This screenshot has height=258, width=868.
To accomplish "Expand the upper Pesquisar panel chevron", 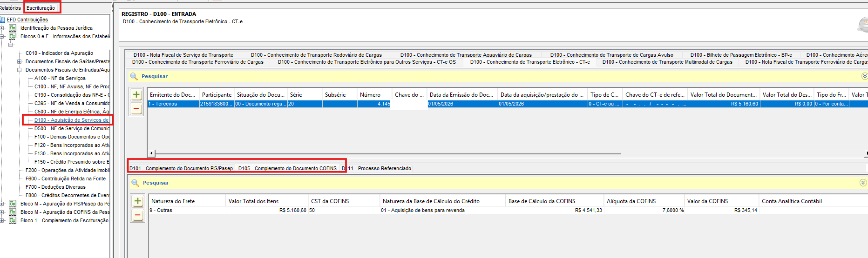I will point(864,76).
